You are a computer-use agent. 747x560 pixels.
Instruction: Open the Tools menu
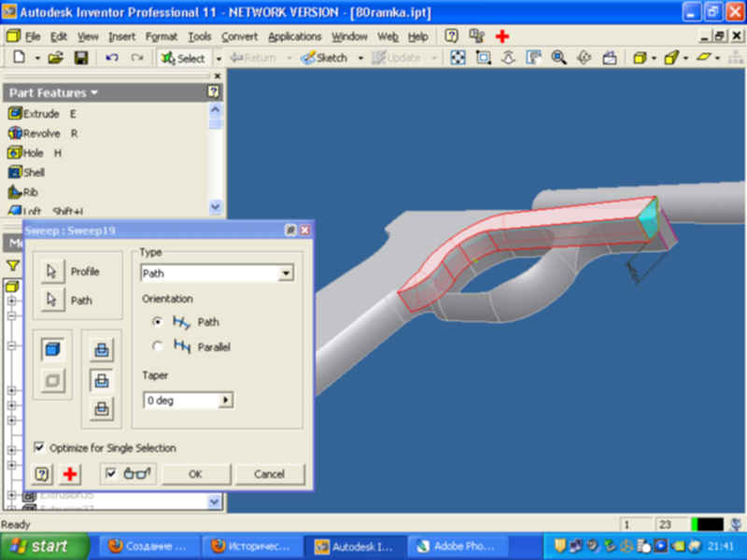tap(199, 36)
